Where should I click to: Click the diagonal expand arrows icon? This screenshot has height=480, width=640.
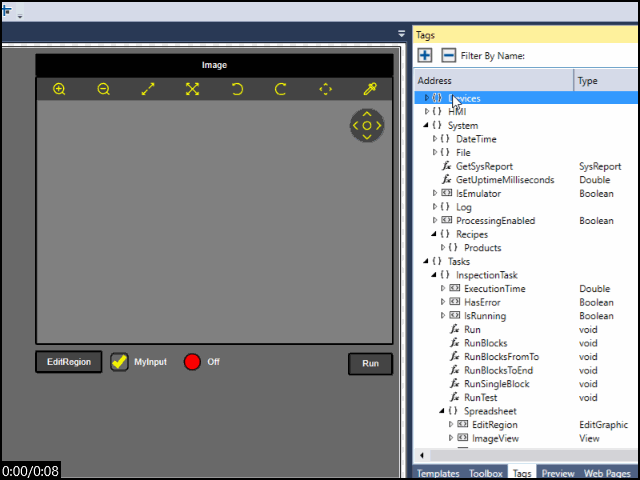pyautogui.click(x=148, y=89)
